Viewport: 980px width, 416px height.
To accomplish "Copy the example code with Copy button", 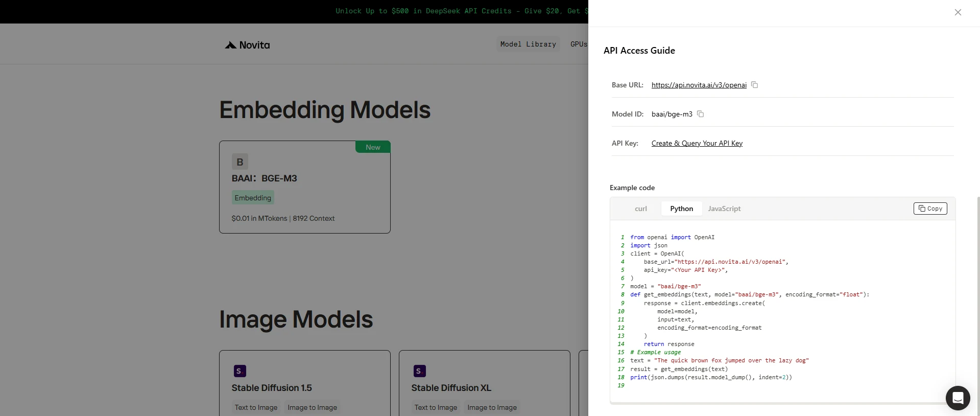I will point(930,209).
